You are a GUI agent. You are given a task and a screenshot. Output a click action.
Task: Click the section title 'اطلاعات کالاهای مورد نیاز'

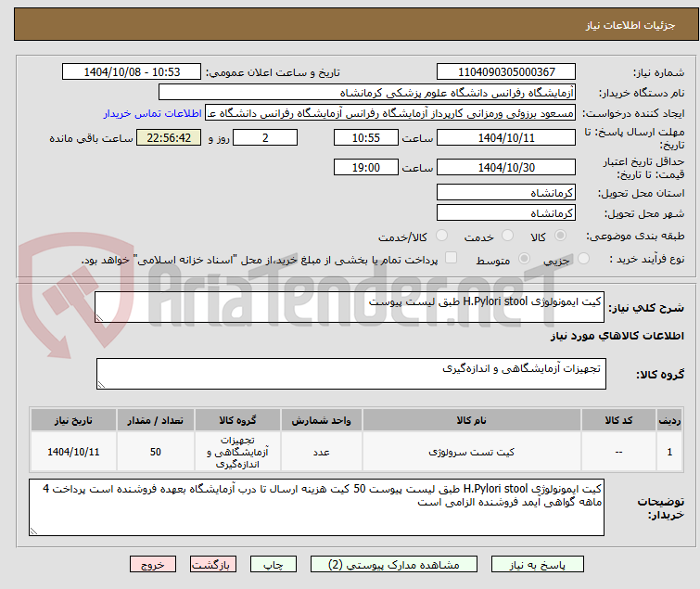(x=617, y=336)
